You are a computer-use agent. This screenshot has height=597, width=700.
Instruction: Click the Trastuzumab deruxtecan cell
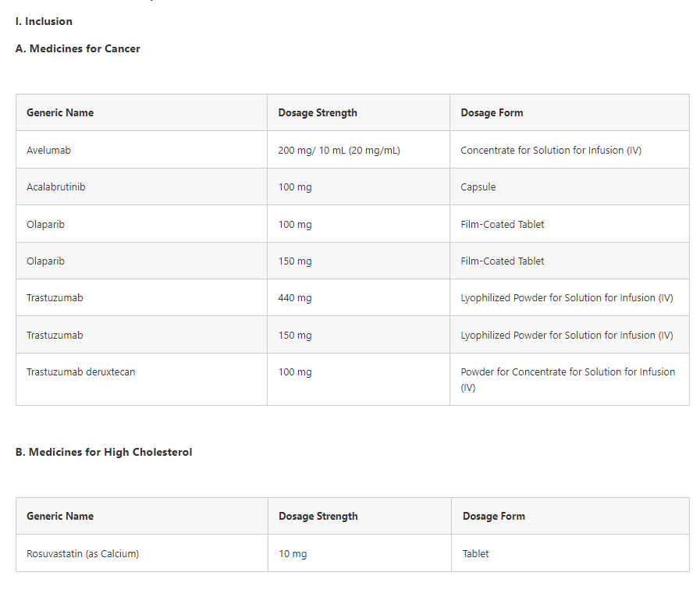click(x=81, y=372)
